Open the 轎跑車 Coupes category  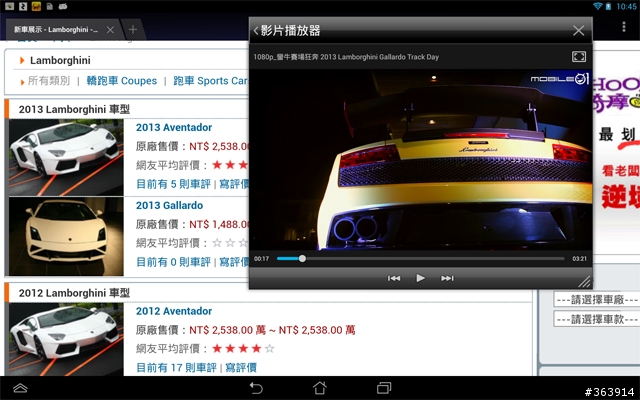(122, 81)
